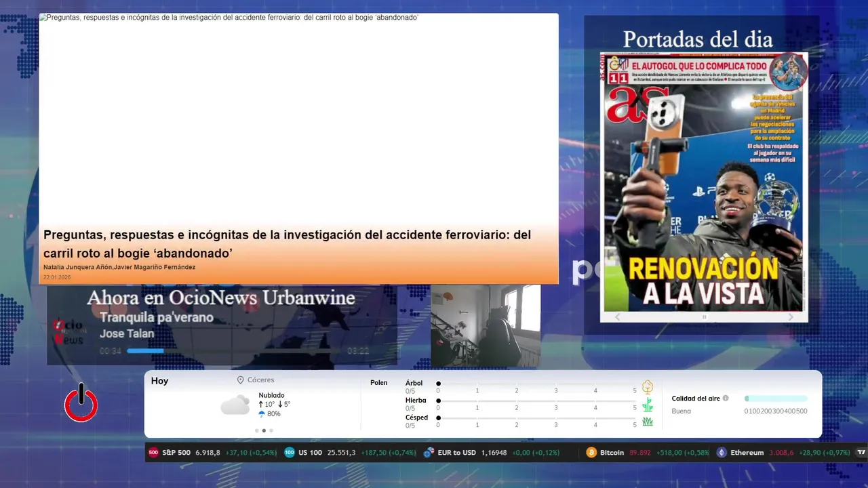The height and width of the screenshot is (488, 868).
Task: Click the EUR to USD flag icon
Action: pyautogui.click(x=429, y=452)
